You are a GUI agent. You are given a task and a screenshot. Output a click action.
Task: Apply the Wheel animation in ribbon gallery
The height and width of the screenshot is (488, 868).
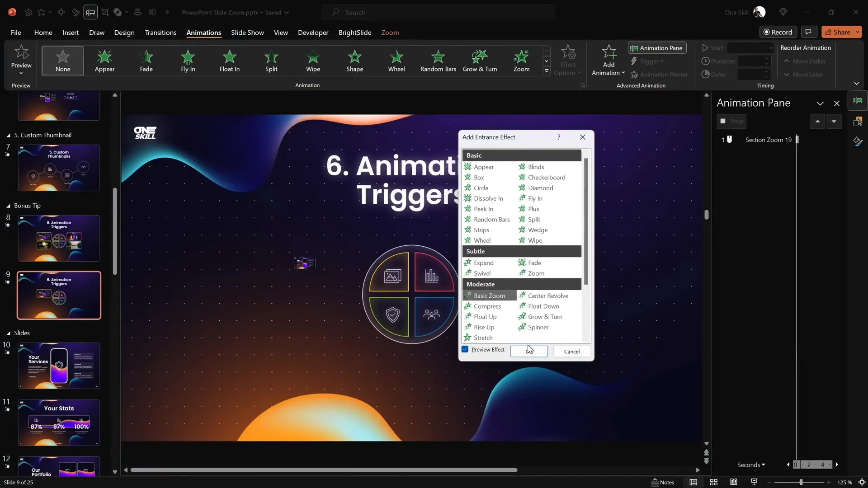pyautogui.click(x=396, y=61)
